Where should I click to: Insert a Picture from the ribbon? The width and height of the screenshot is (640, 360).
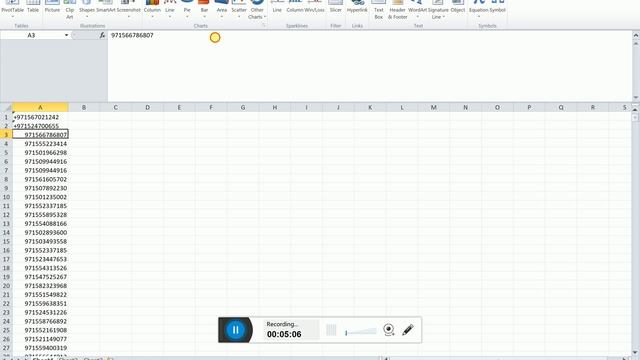52,7
